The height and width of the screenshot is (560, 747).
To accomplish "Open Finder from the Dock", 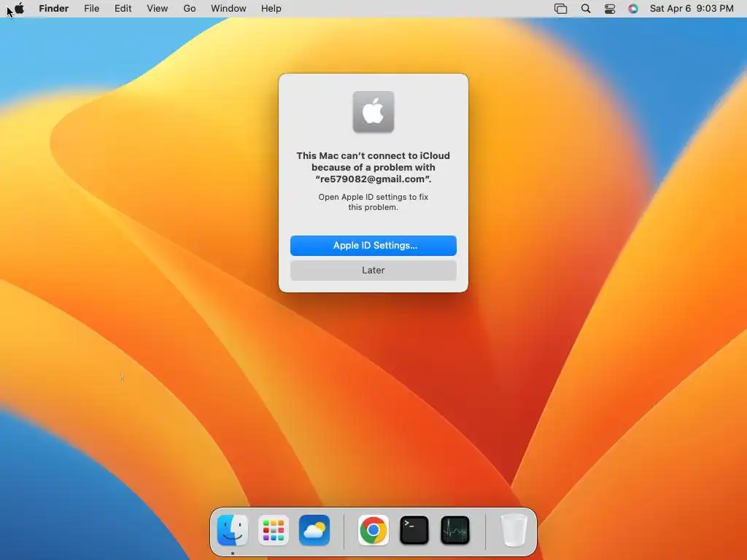I will click(233, 530).
